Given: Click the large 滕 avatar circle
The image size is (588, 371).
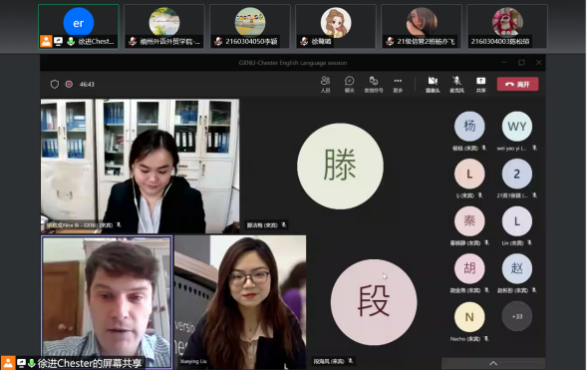Looking at the screenshot, I should point(340,167).
